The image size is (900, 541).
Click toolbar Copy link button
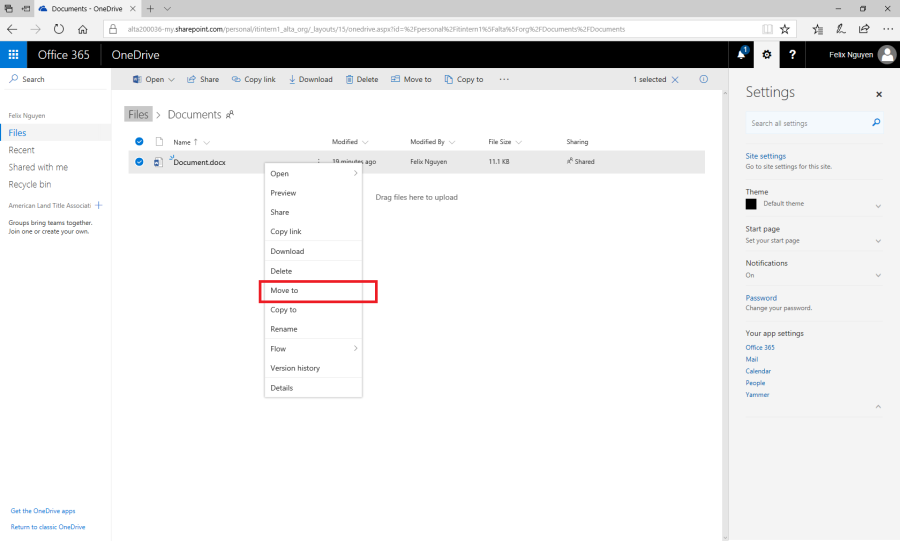pos(254,79)
